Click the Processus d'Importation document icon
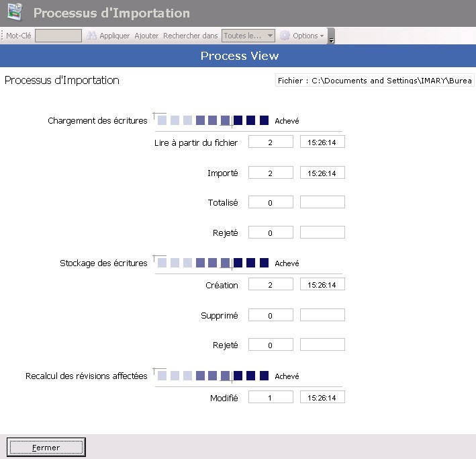The image size is (476, 459). click(x=14, y=13)
